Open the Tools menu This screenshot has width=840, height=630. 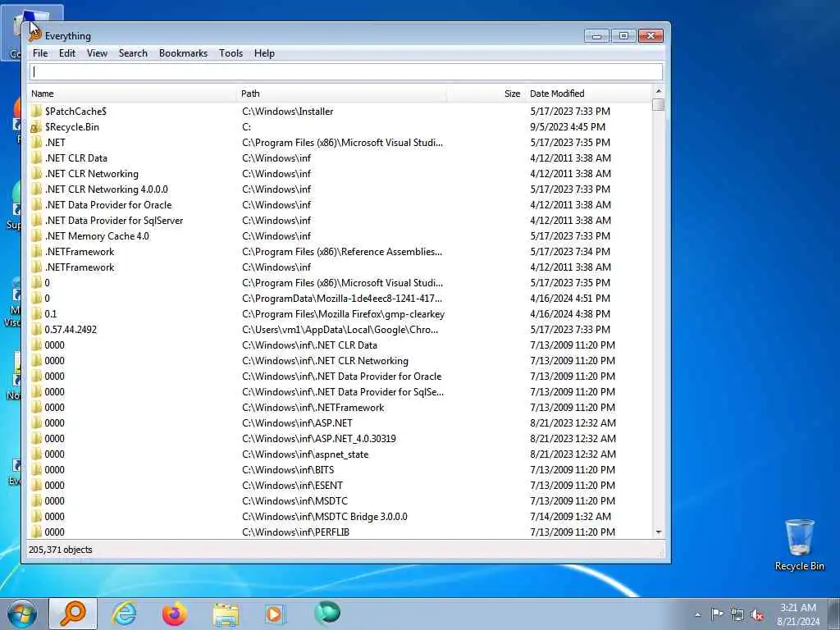tap(231, 53)
